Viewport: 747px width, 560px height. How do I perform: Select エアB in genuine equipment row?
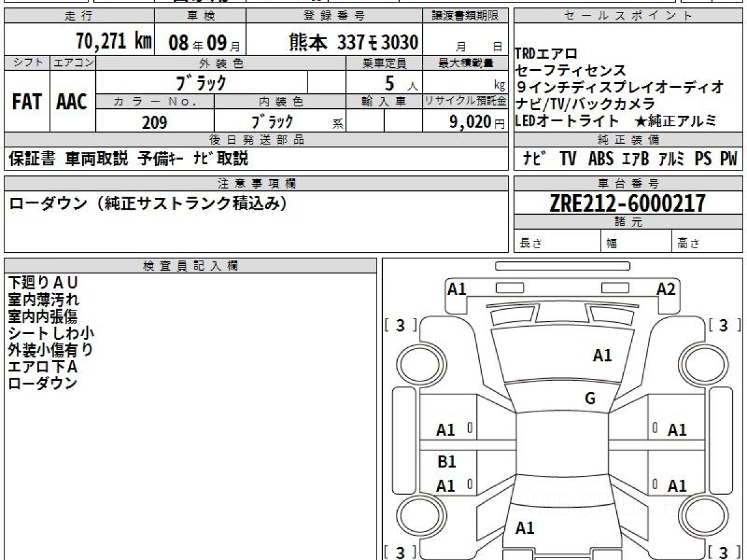tap(636, 159)
